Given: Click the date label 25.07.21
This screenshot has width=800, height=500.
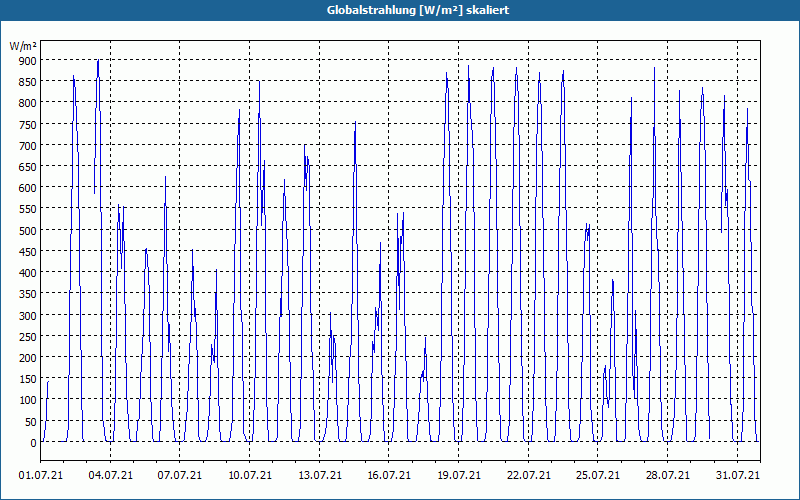Looking at the screenshot, I should (597, 475).
